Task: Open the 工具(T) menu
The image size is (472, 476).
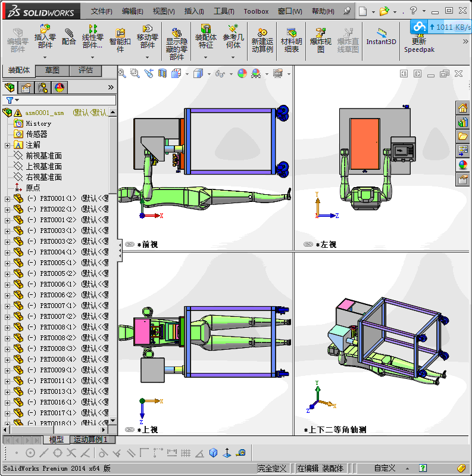Action: [x=224, y=11]
